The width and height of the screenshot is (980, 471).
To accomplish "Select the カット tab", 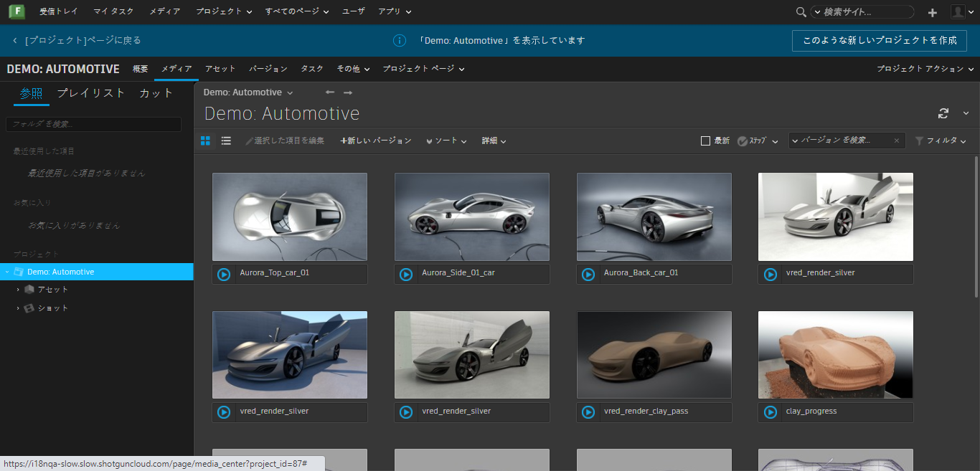I will [x=156, y=93].
